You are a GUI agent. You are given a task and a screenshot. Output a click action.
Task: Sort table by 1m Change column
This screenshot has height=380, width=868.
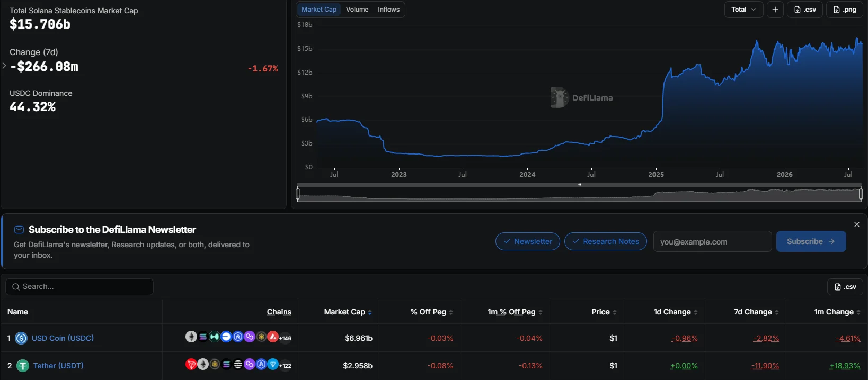pos(837,312)
